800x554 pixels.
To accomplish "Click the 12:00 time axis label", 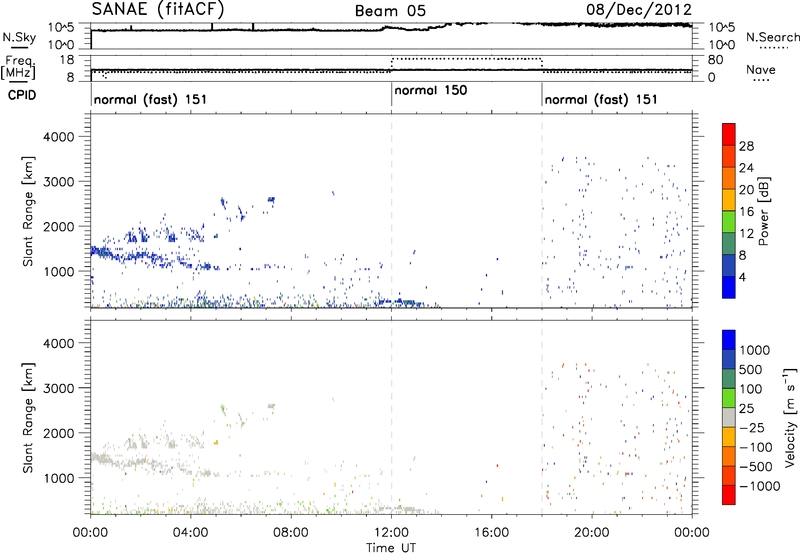I will click(391, 533).
